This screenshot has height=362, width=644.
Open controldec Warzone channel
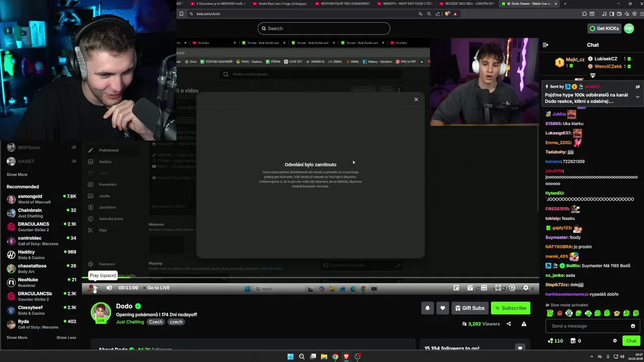point(41,240)
